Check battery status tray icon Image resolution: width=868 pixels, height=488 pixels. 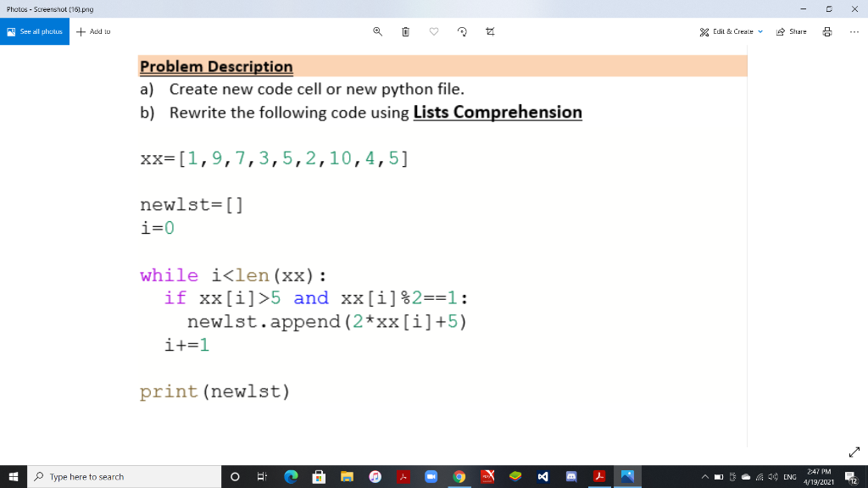[719, 477]
